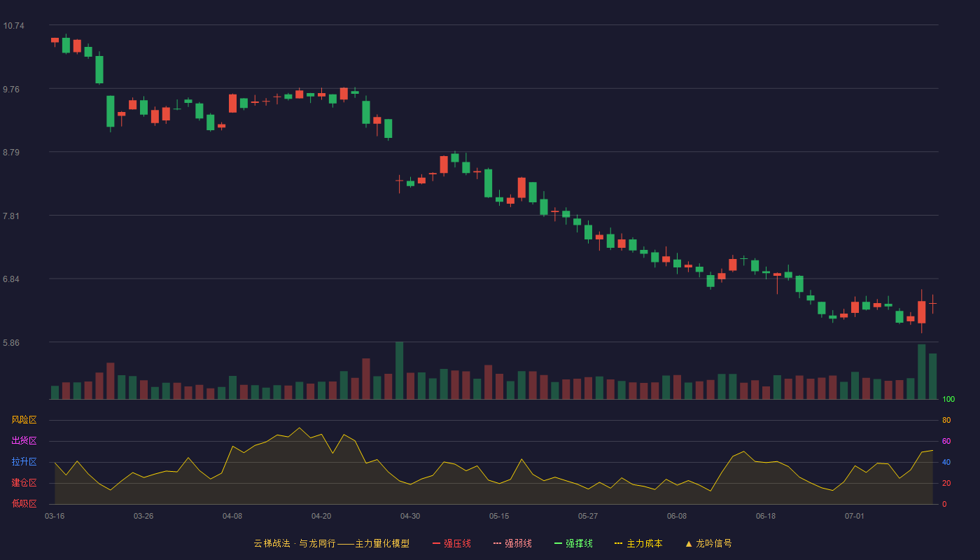Click the 龙吟信号 triangle legend icon
This screenshot has width=980, height=560.
688,543
